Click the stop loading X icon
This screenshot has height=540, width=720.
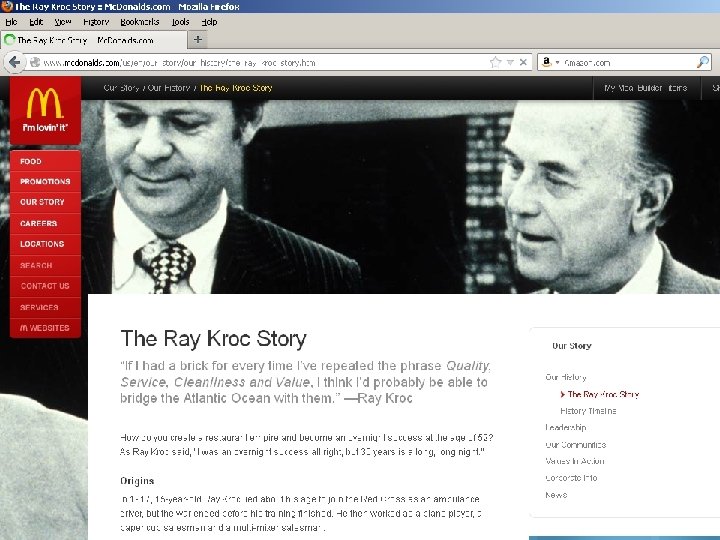pyautogui.click(x=523, y=62)
